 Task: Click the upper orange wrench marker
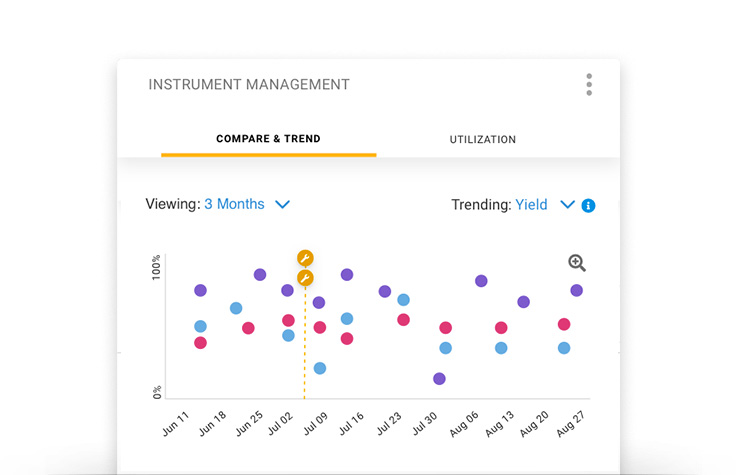pyautogui.click(x=305, y=258)
